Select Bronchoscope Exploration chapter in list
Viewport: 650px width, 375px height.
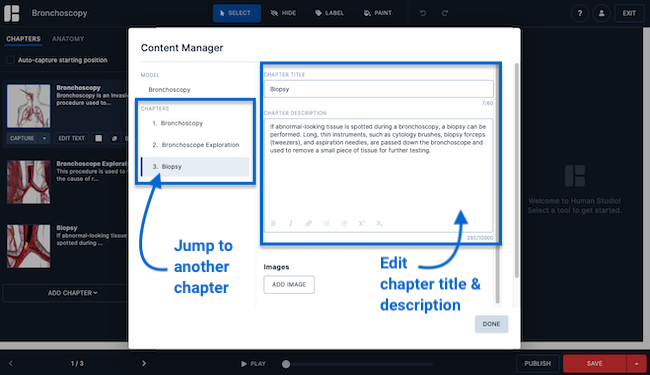196,145
